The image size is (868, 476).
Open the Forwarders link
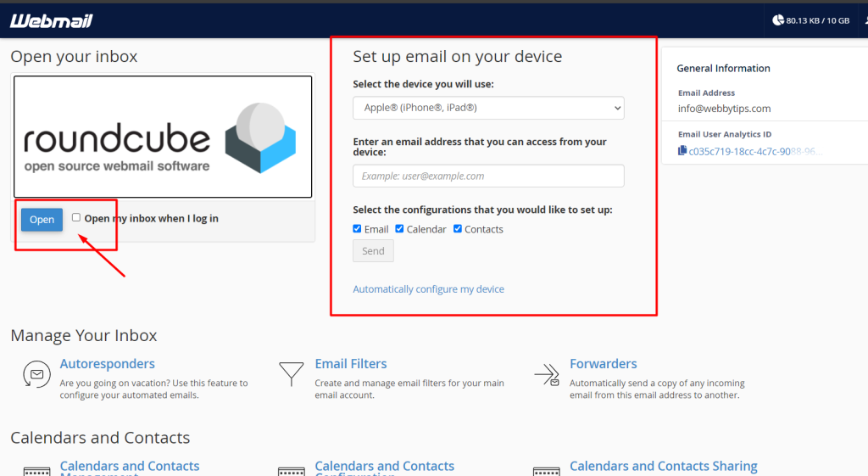pos(603,364)
